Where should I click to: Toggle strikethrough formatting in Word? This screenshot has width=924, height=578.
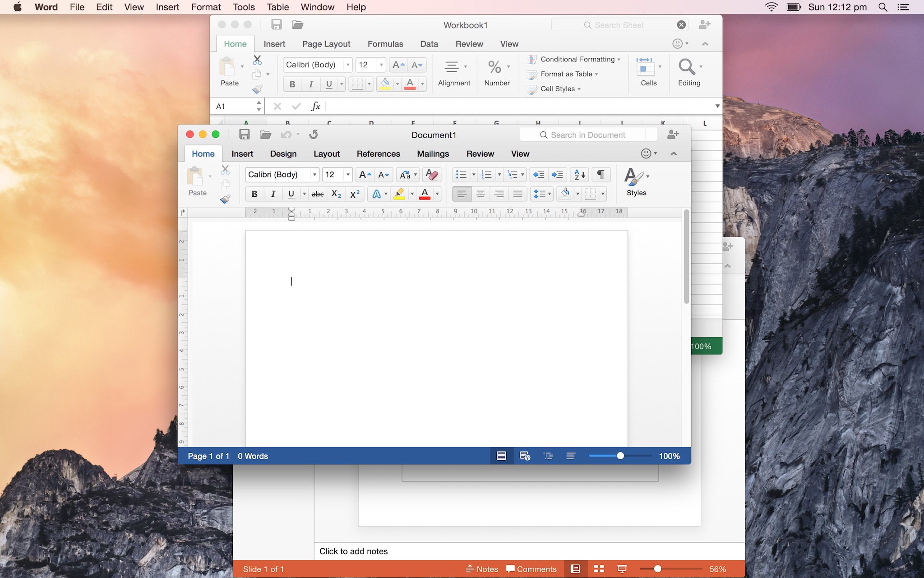pyautogui.click(x=317, y=194)
